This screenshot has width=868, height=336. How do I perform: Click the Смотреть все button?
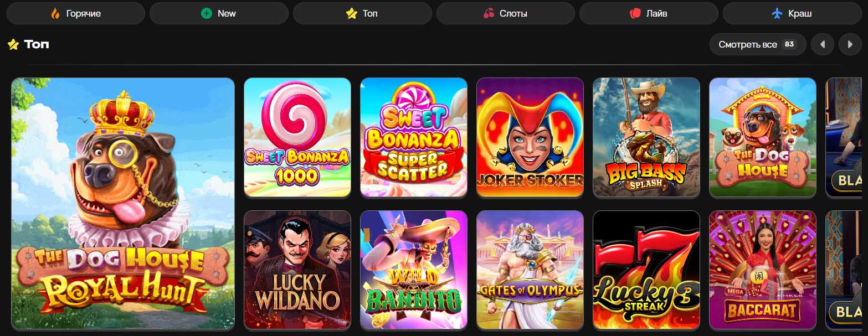[x=757, y=44]
